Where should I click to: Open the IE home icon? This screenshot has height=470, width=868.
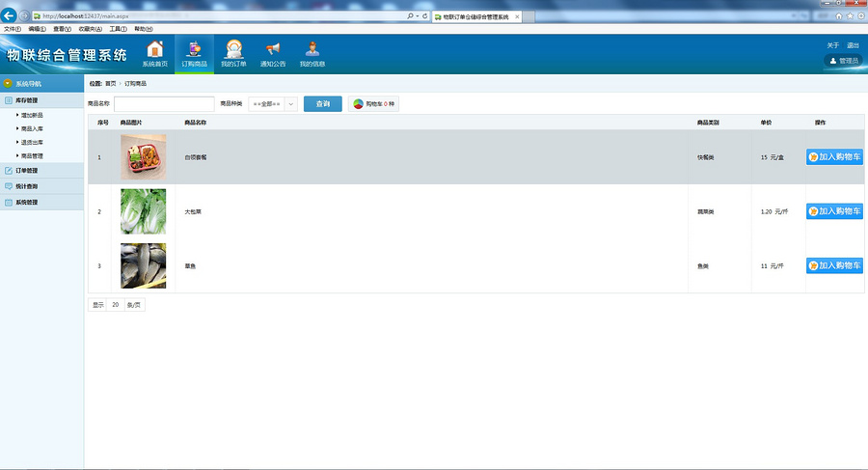pos(839,16)
